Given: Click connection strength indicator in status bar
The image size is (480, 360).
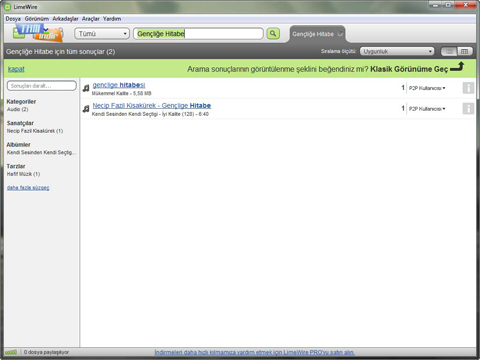Looking at the screenshot, I should click(x=11, y=352).
